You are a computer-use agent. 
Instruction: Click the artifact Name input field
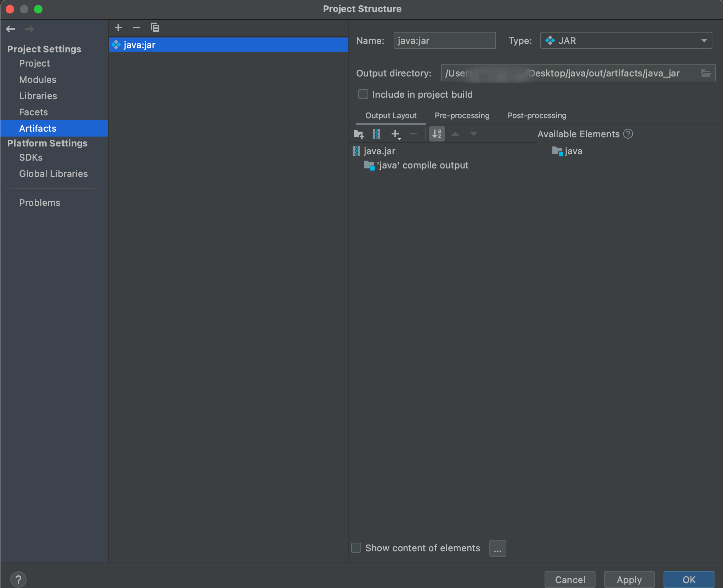coord(444,41)
